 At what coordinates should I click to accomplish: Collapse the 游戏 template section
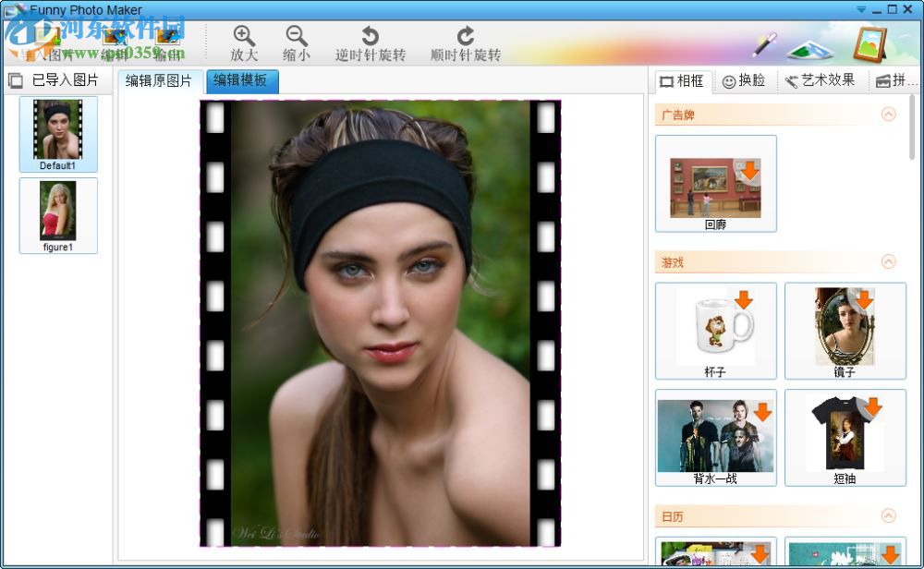coord(889,262)
